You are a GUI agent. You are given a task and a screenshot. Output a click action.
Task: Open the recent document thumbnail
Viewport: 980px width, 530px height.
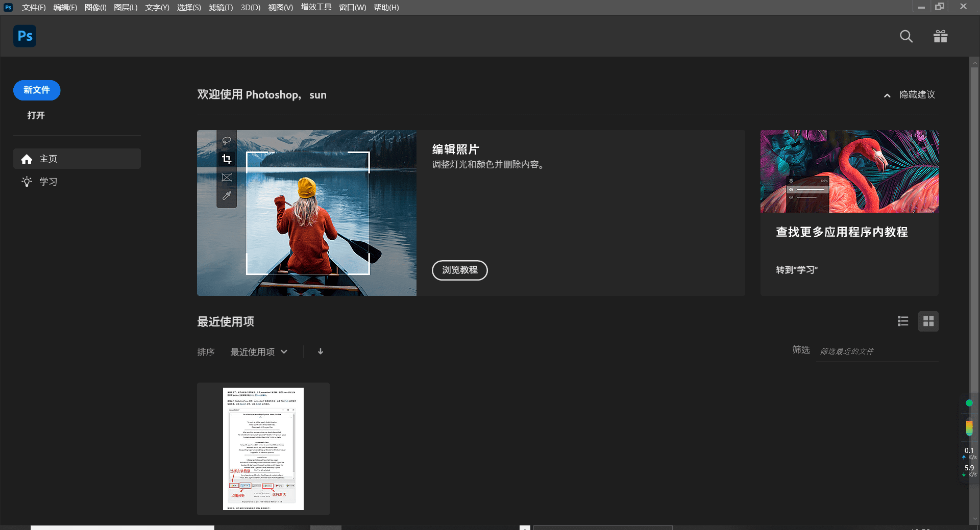point(263,449)
